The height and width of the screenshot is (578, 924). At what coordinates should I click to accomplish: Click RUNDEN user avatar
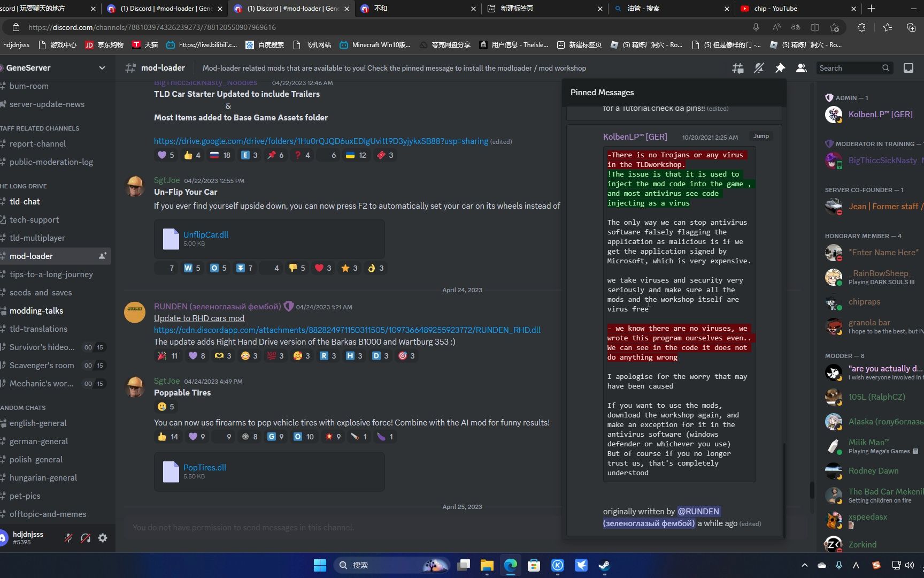135,312
